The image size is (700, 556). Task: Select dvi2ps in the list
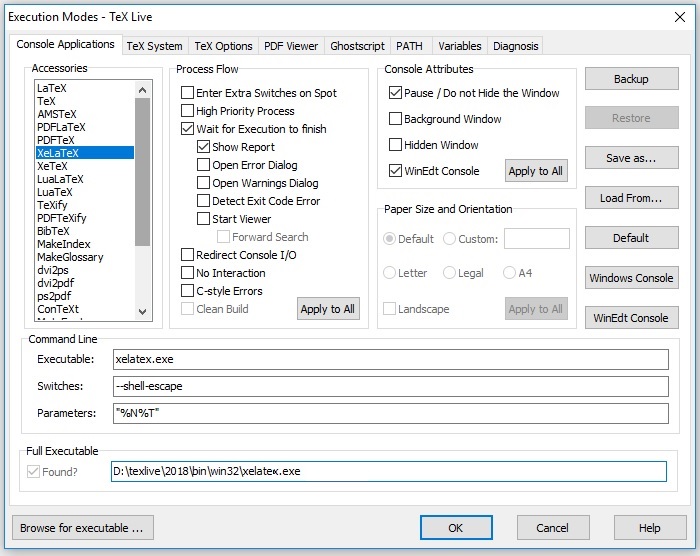coord(85,270)
